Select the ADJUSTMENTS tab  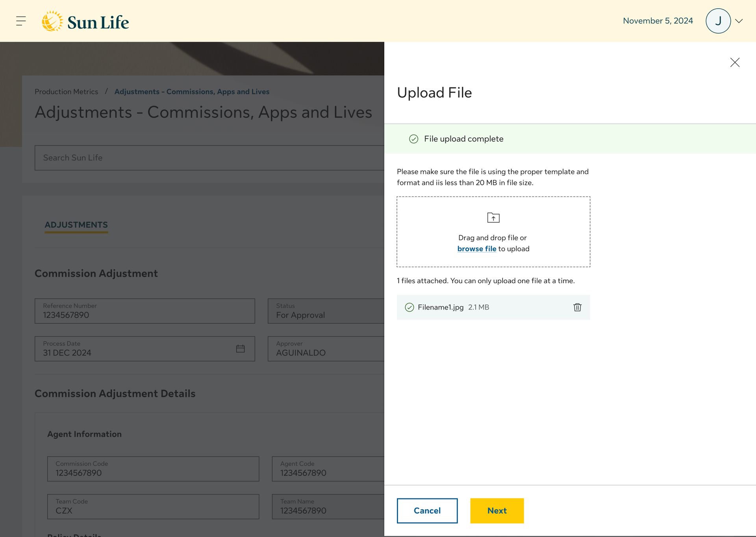click(76, 225)
